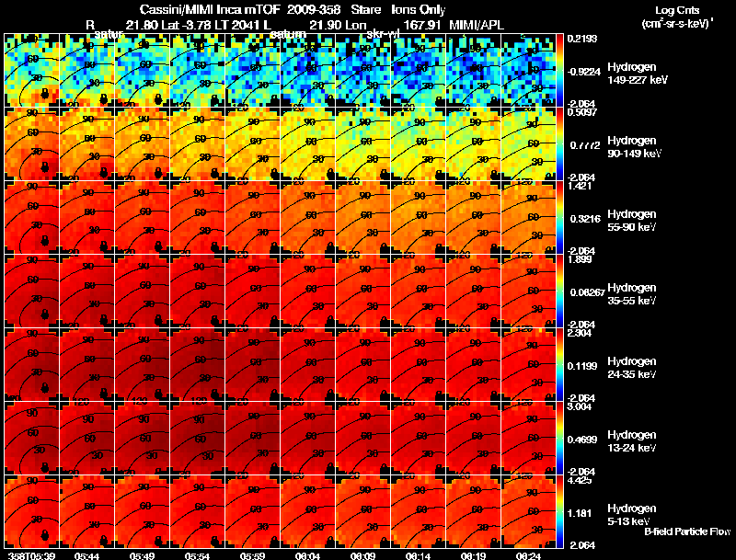Open the 35-55 keV panel at 06:09
The height and width of the screenshot is (560, 736).
362,291
